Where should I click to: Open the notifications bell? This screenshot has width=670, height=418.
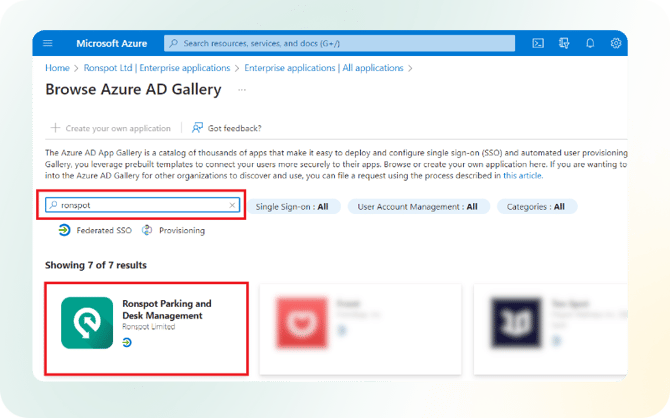[590, 43]
